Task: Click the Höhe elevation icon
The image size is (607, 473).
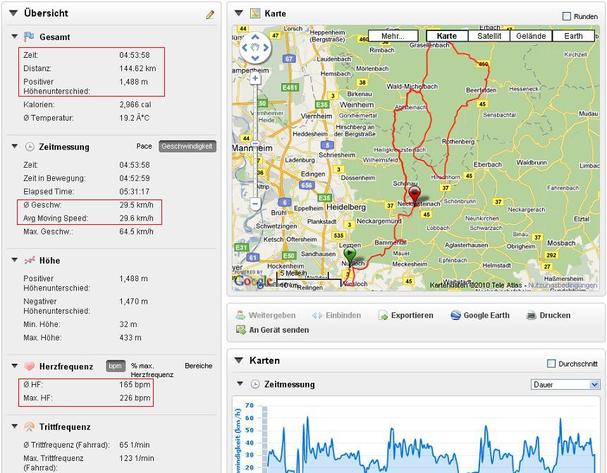Action: (x=29, y=260)
